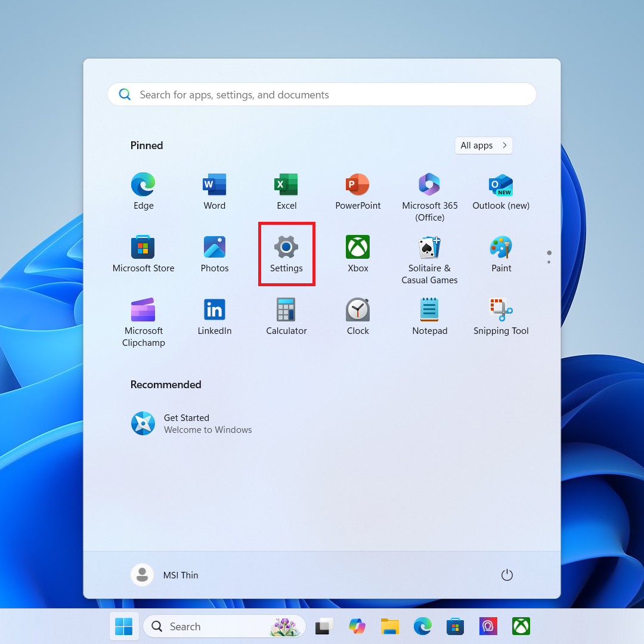Image resolution: width=644 pixels, height=644 pixels.
Task: Open Microsoft Clipchamp
Action: click(x=143, y=323)
